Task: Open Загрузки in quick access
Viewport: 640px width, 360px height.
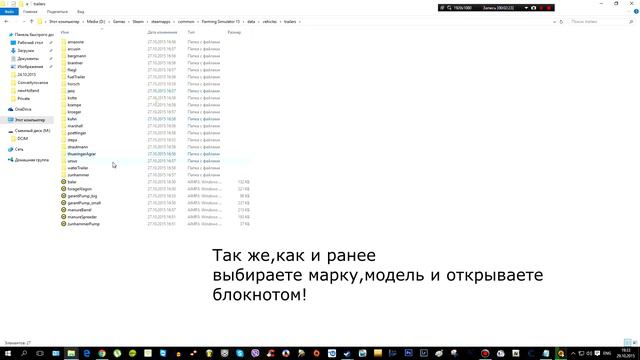Action: click(25, 51)
